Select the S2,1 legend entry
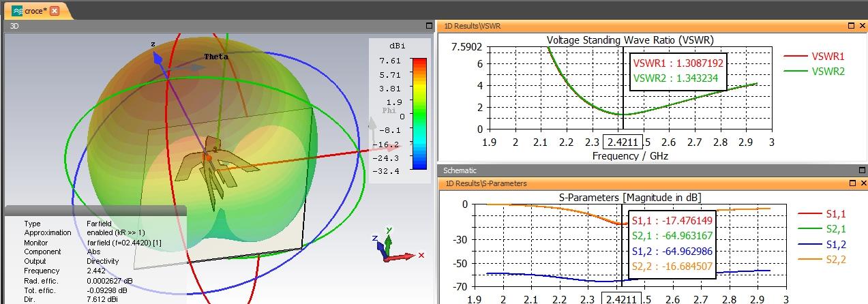868x304 pixels. 822,228
